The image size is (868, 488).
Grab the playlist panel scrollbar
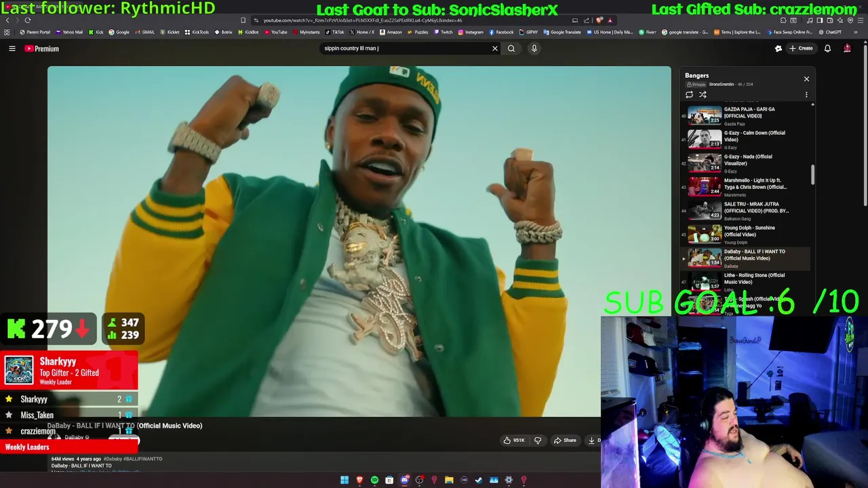click(812, 175)
